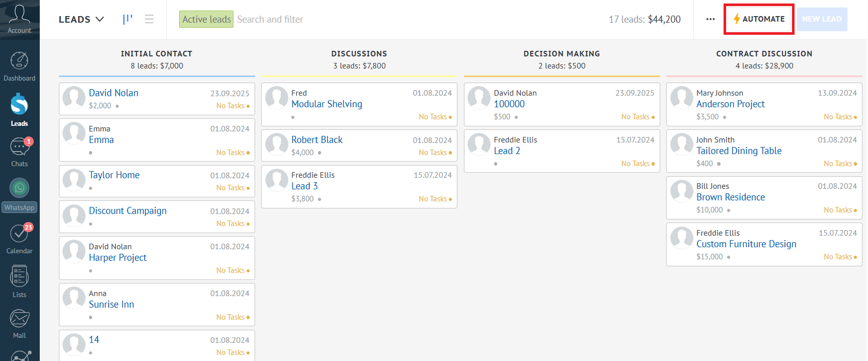
Task: Remove the Active leads filter tag
Action: coord(206,19)
